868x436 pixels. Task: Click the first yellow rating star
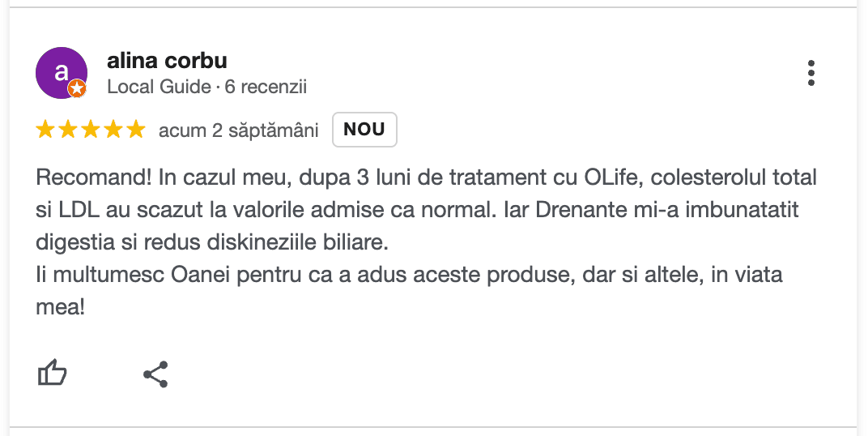(x=45, y=130)
